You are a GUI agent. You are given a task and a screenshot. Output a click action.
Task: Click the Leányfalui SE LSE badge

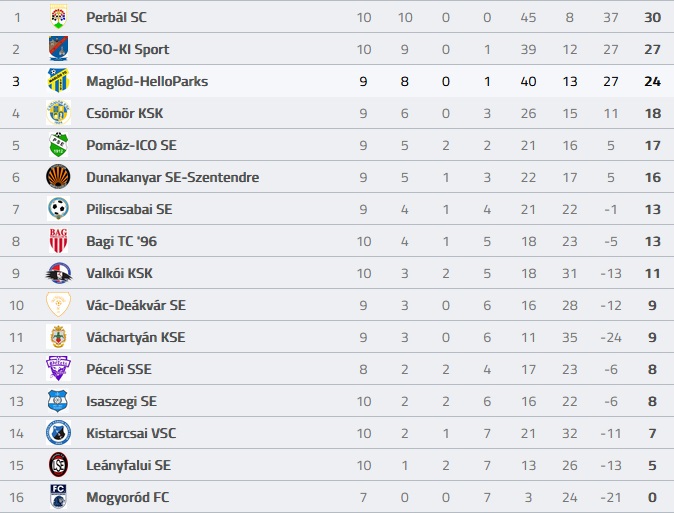58,465
